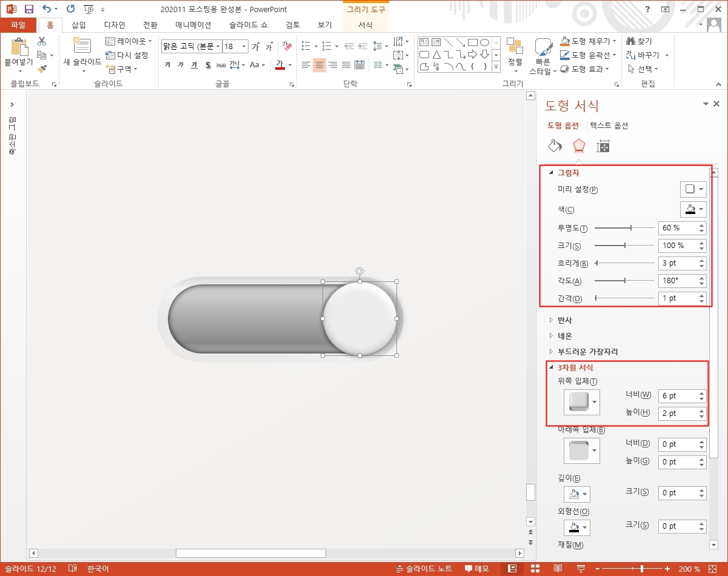728x576 pixels.
Task: Open the Format (서식) drawing tools tab
Action: (x=366, y=25)
